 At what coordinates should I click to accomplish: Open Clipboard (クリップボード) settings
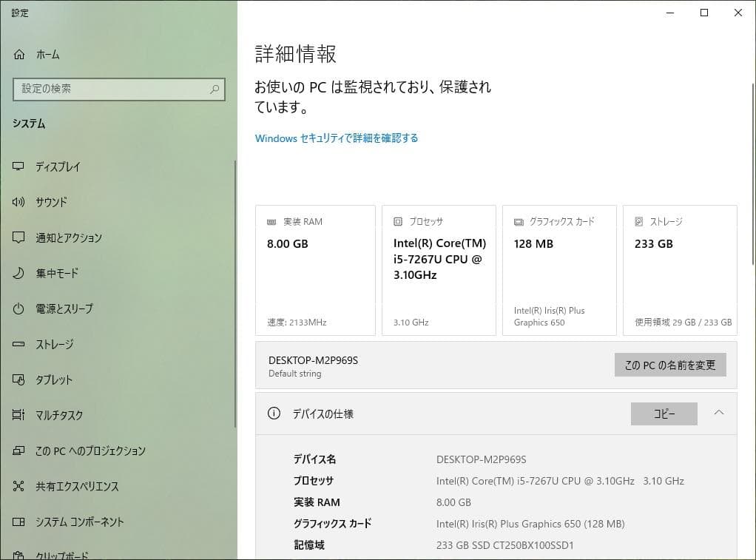59,553
